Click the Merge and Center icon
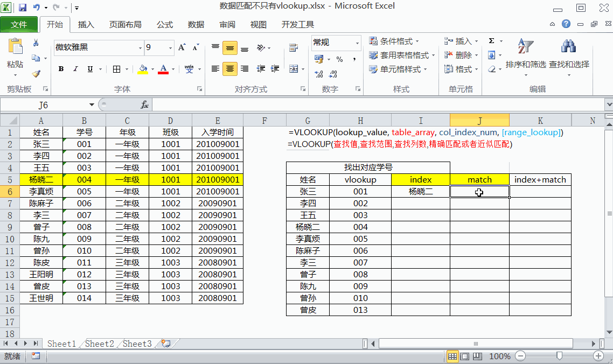This screenshot has height=364, width=613. (294, 69)
